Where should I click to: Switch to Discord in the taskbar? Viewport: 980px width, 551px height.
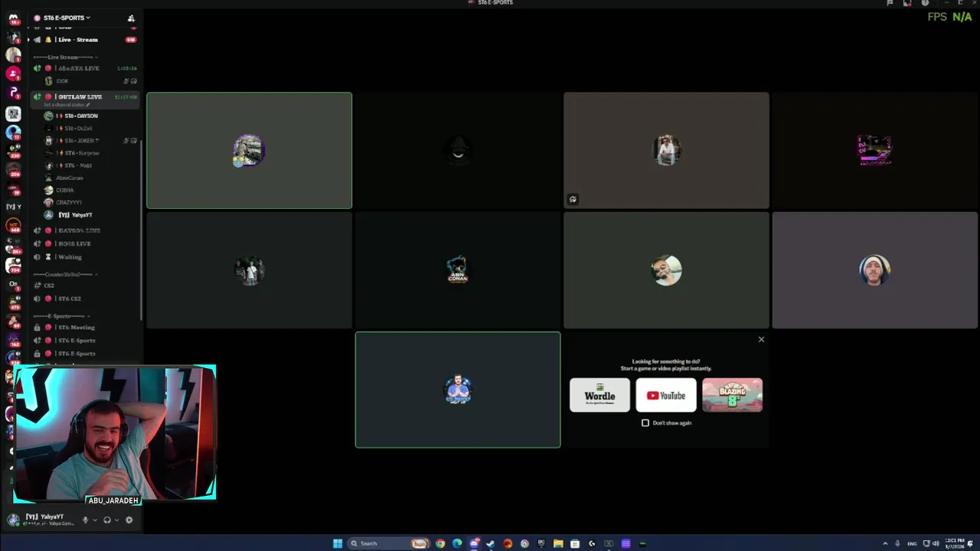click(474, 543)
